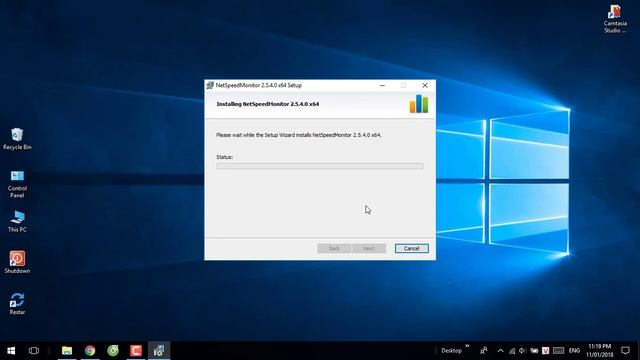Screen dimensions: 640x360
Task: Open the volume tray icon
Action: coord(522,351)
